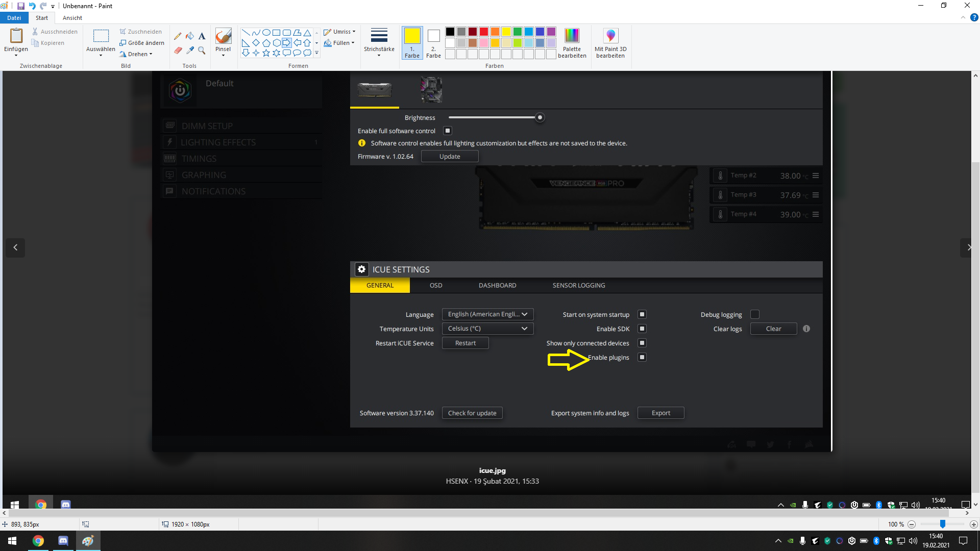Select the Pencil tool
The width and height of the screenshot is (980, 551).
tap(178, 36)
